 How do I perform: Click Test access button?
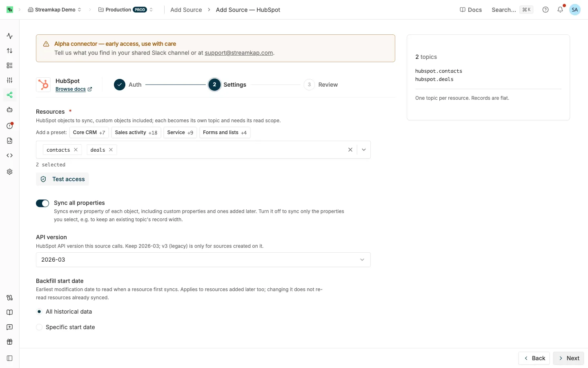[x=62, y=179]
